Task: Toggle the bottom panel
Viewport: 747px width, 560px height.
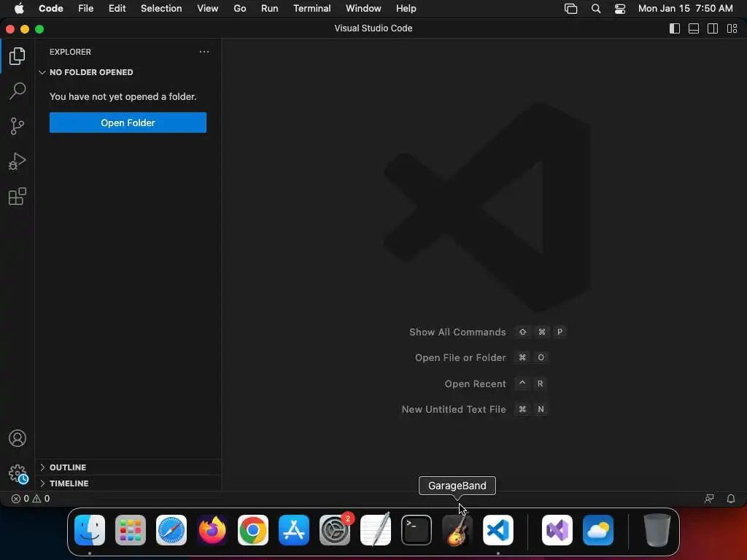Action: [x=694, y=28]
